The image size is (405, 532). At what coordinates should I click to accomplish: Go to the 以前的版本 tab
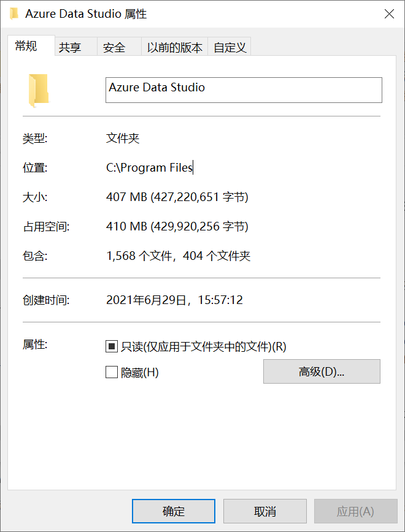tap(175, 47)
